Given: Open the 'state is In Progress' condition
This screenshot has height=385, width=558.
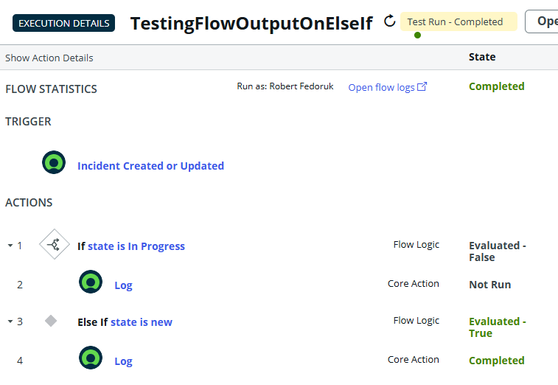Looking at the screenshot, I should coord(136,246).
